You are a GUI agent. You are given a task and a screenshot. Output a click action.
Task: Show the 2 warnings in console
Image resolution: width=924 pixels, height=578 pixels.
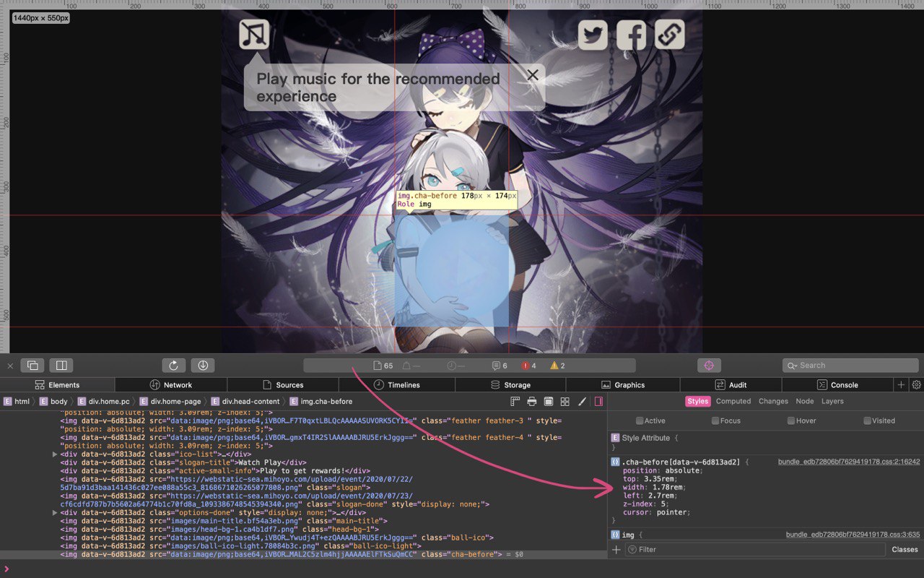tap(558, 366)
